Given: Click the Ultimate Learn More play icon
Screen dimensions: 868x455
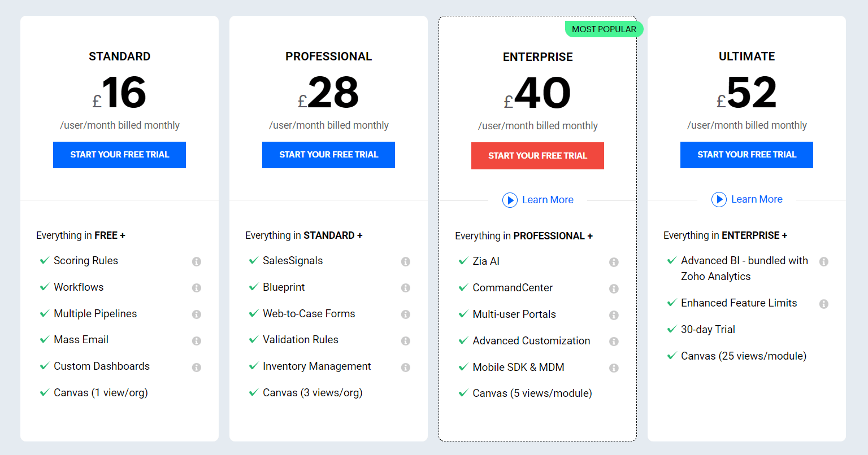Looking at the screenshot, I should point(719,199).
